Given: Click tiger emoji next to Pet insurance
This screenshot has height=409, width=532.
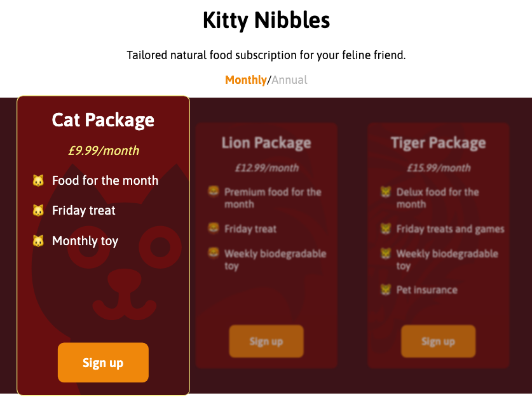Looking at the screenshot, I should pyautogui.click(x=385, y=290).
